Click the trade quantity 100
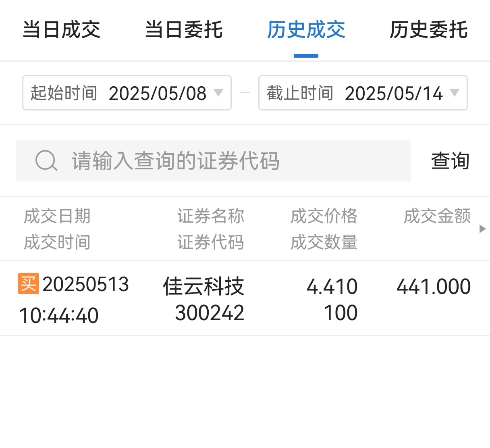The image size is (490, 448). click(341, 313)
